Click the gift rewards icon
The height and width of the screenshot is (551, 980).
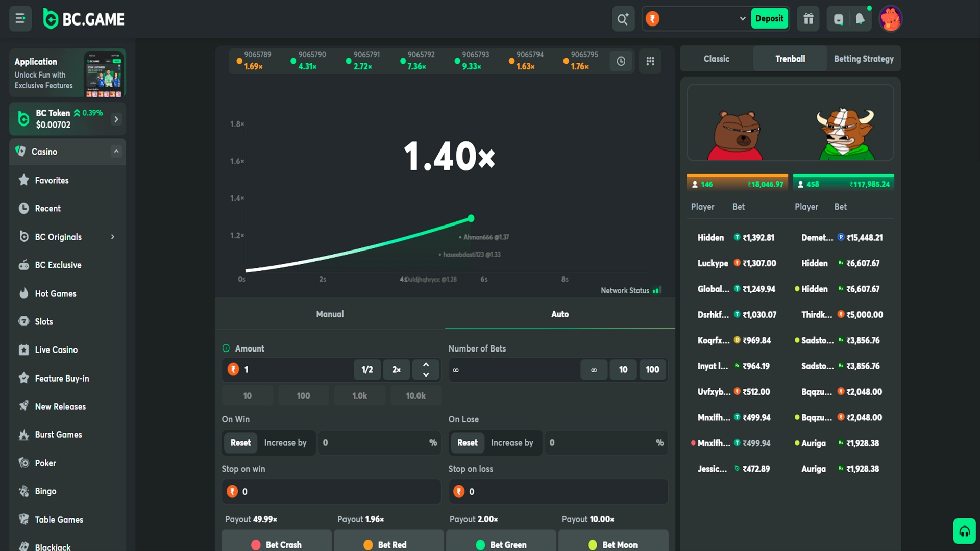808,18
